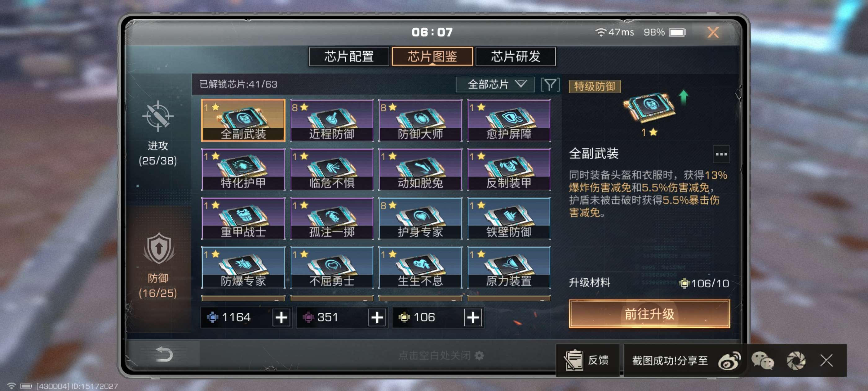868x391 pixels.
Task: Share screenshot to Weibo
Action: click(729, 360)
